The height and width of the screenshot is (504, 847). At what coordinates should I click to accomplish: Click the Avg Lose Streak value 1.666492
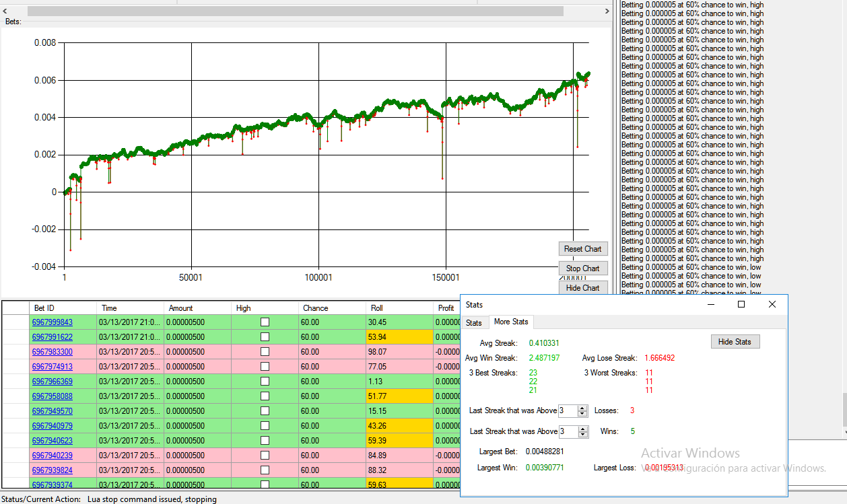[x=659, y=358]
